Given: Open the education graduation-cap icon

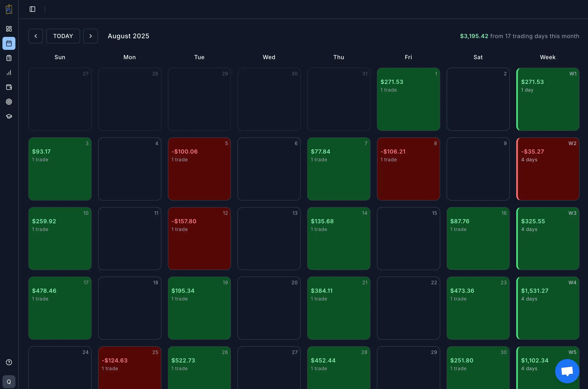Looking at the screenshot, I should coord(9,116).
